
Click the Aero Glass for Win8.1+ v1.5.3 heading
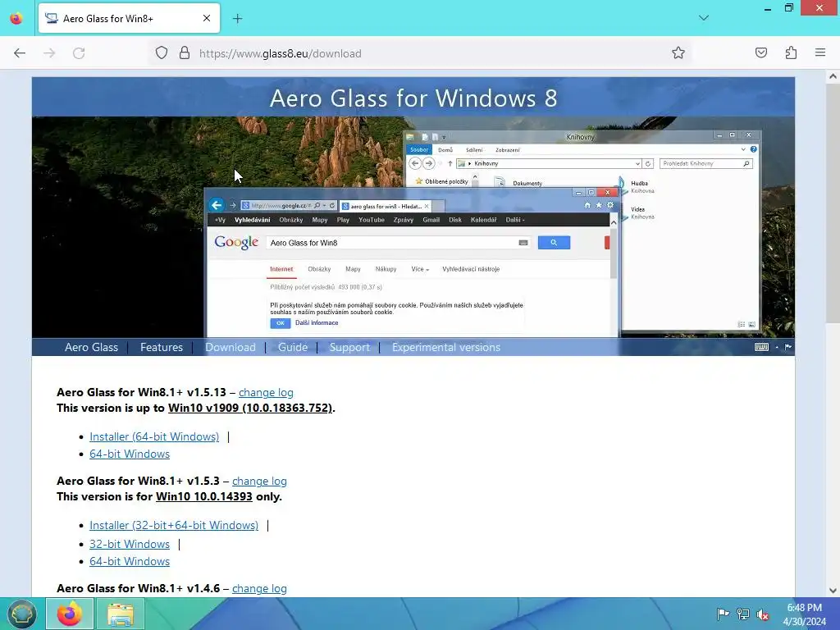138,481
